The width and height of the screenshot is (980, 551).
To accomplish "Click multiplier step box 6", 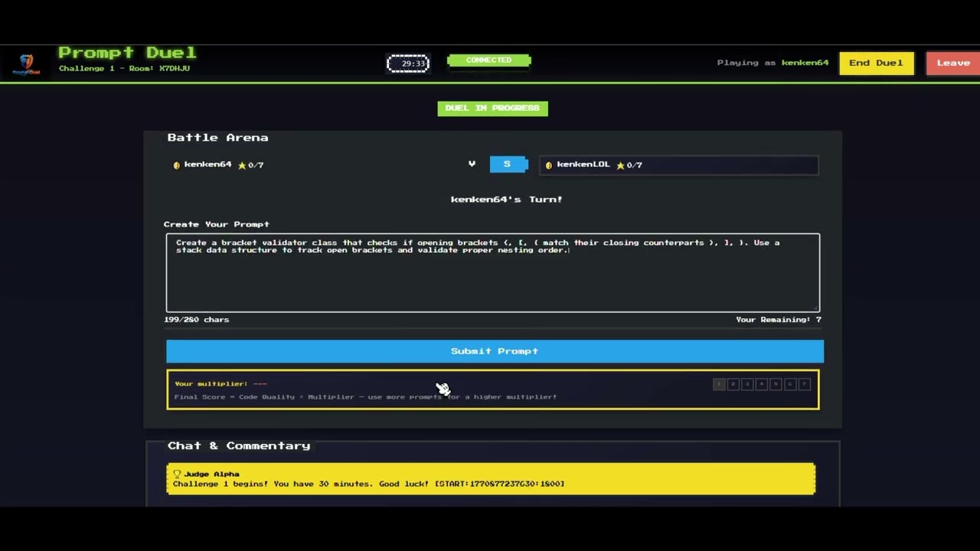I will (789, 384).
